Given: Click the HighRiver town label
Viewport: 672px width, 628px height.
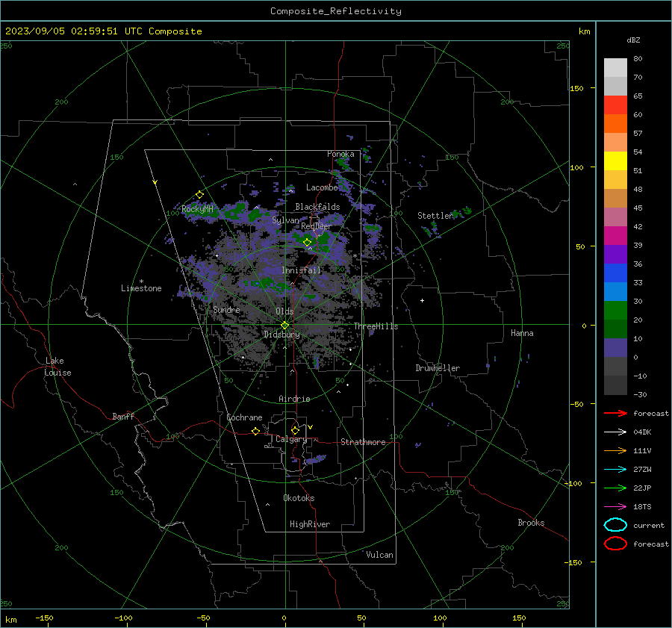Looking at the screenshot, I should pyautogui.click(x=310, y=524).
